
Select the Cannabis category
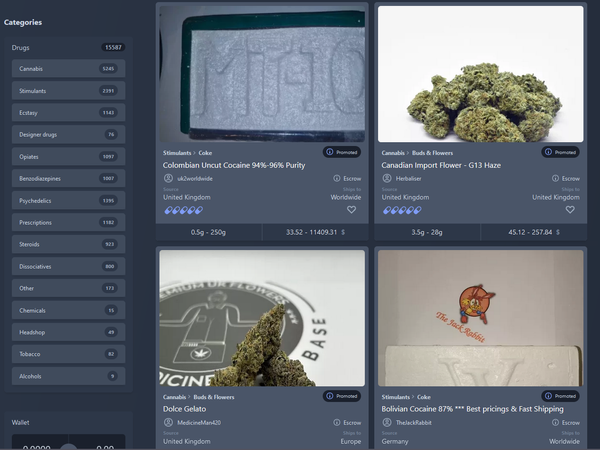68,68
